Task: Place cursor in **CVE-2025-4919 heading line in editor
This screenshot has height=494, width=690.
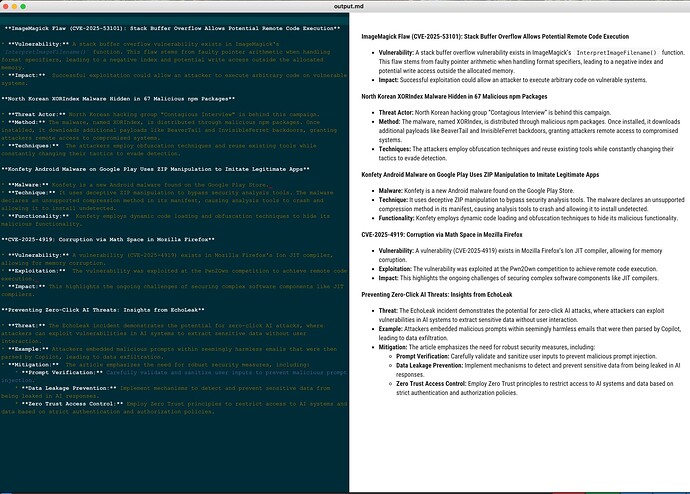Action: coord(108,240)
